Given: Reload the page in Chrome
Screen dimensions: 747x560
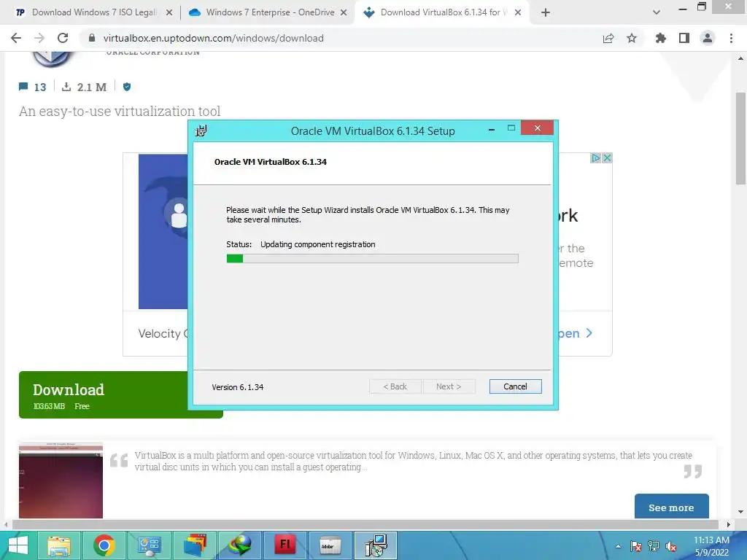Looking at the screenshot, I should (63, 38).
